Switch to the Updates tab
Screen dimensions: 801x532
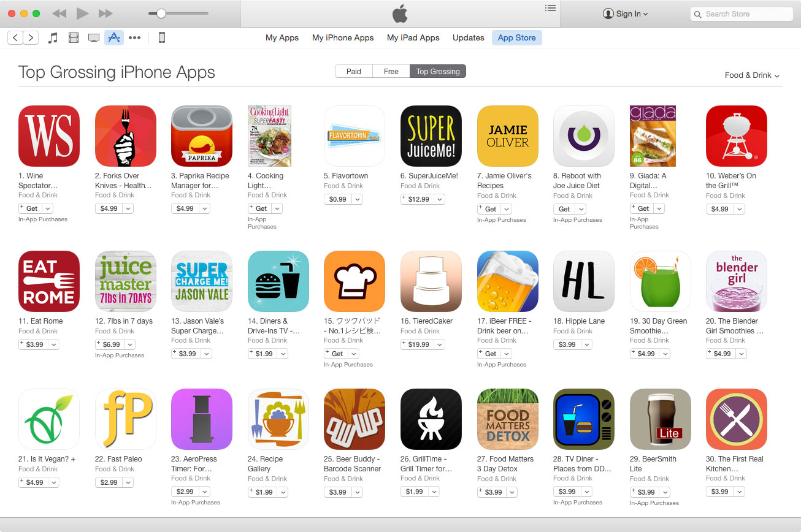[469, 37]
